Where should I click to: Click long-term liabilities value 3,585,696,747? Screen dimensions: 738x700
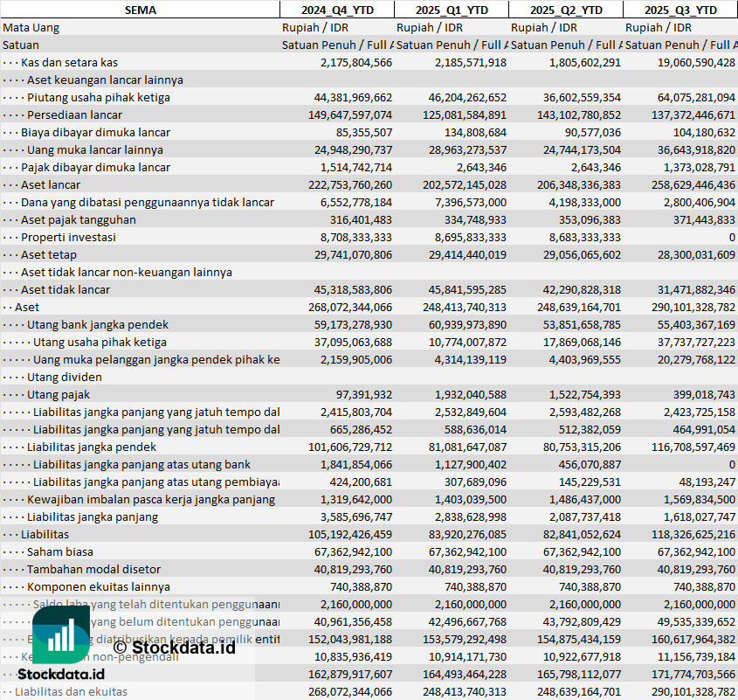point(356,516)
